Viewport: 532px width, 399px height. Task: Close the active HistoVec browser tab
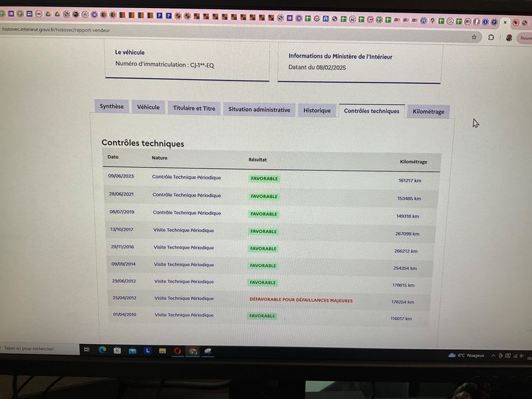pos(505,23)
